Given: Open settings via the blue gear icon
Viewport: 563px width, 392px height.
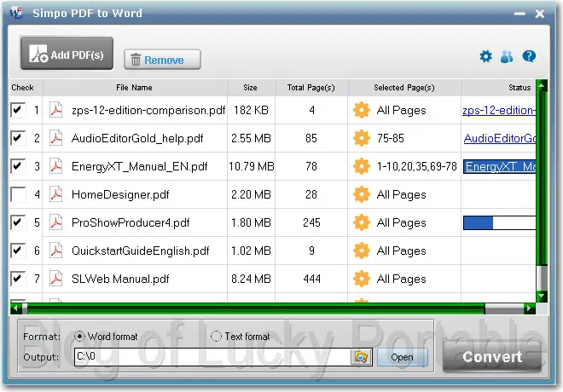Looking at the screenshot, I should (x=486, y=56).
